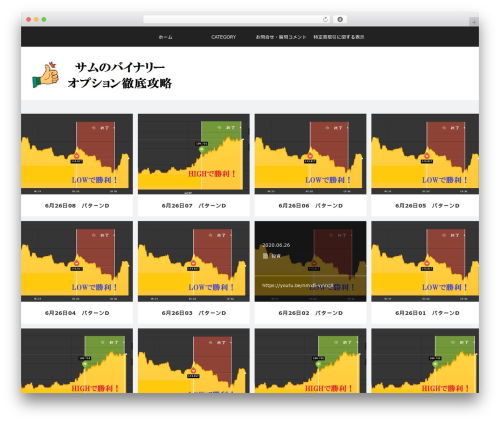The height and width of the screenshot is (423, 500).
Task: Click post title 6月26日06 パターンD
Action: pyautogui.click(x=310, y=206)
